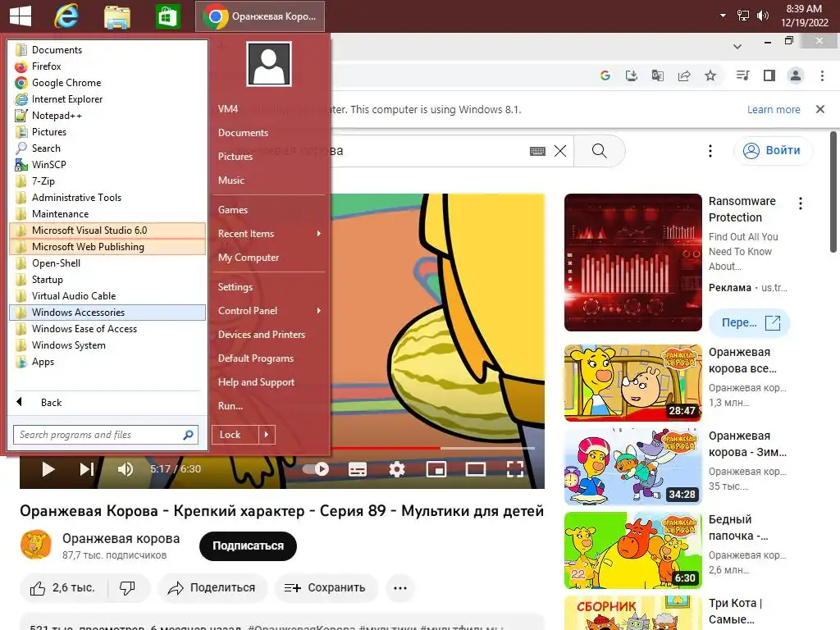Open the media control icon in Chrome
The width and height of the screenshot is (840, 630).
tap(742, 75)
